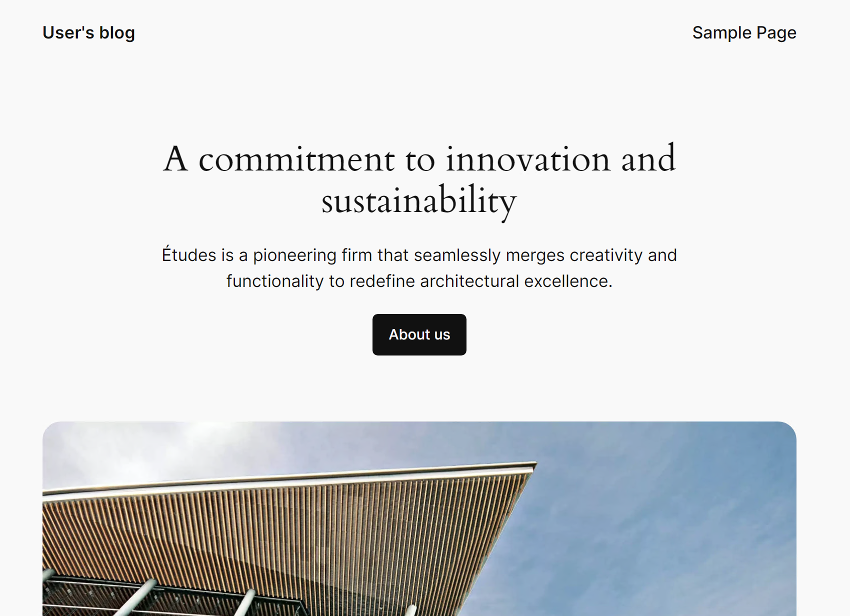Image resolution: width=850 pixels, height=616 pixels.
Task: Click the word 'Page' in the navigation link
Action: pos(776,33)
